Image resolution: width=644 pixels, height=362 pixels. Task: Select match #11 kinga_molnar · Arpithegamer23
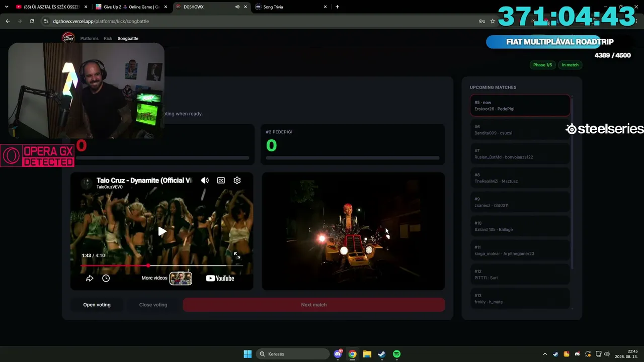click(520, 250)
